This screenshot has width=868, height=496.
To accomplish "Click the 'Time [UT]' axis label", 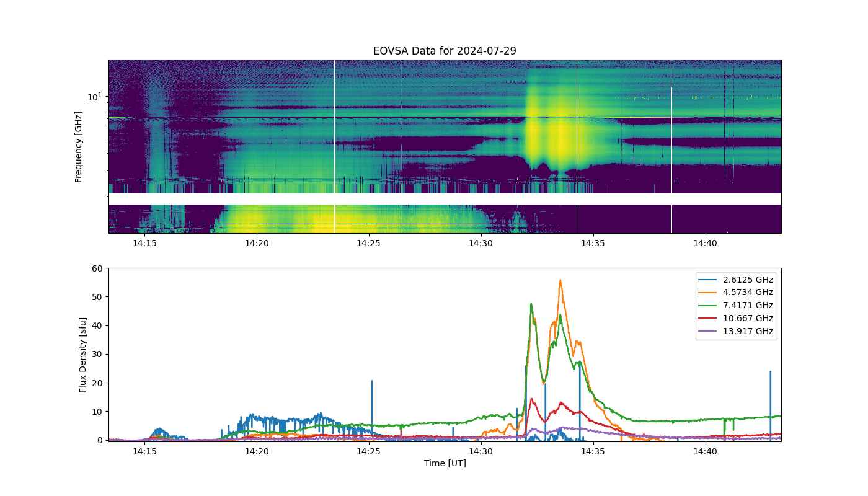I will (x=445, y=463).
